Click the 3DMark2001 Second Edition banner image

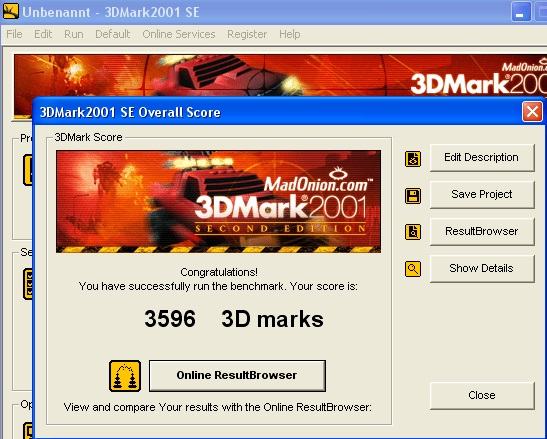[x=218, y=201]
